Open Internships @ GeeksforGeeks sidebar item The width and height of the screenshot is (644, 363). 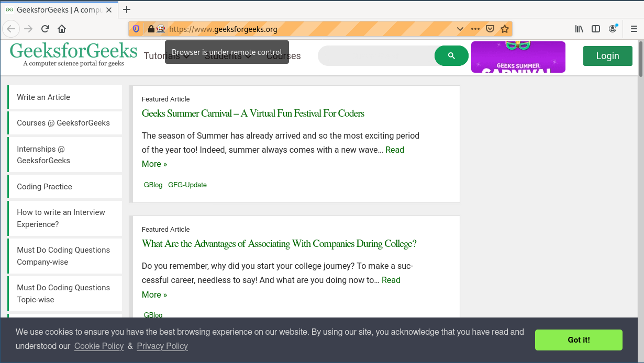65,155
